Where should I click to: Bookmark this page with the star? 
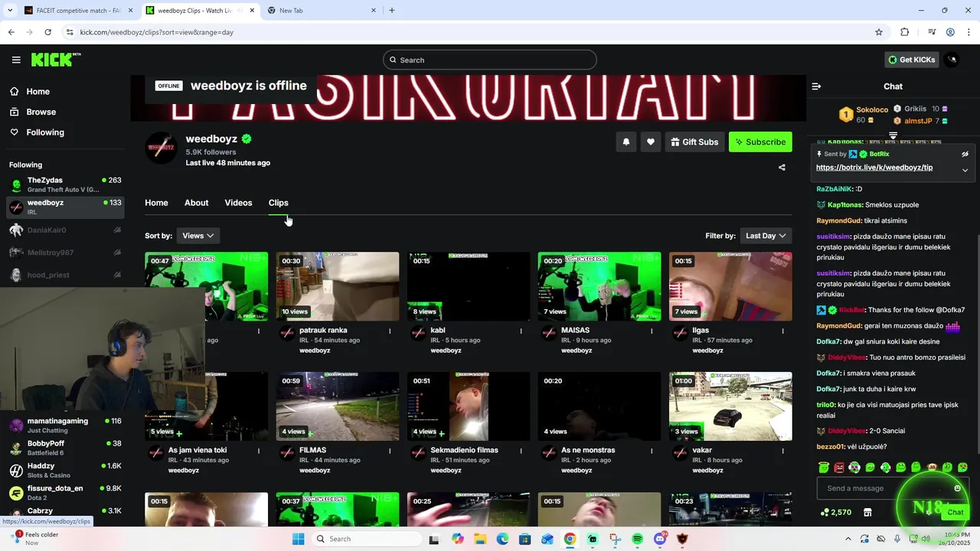click(x=879, y=32)
